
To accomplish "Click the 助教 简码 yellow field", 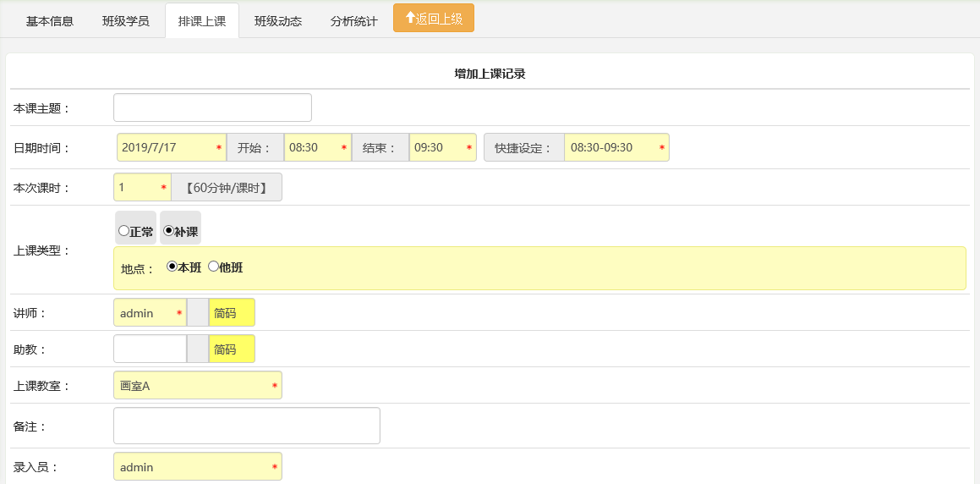I will point(232,349).
